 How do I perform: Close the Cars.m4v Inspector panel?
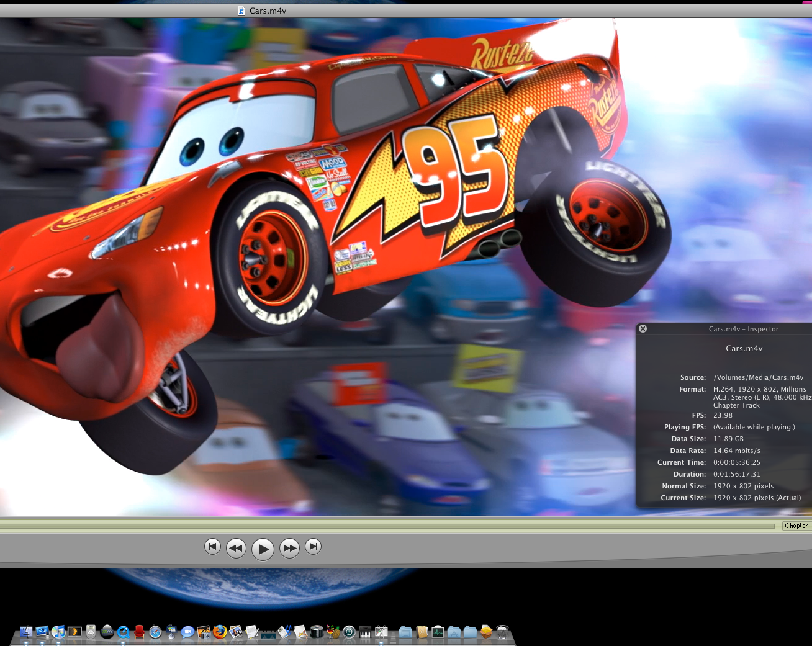tap(643, 328)
